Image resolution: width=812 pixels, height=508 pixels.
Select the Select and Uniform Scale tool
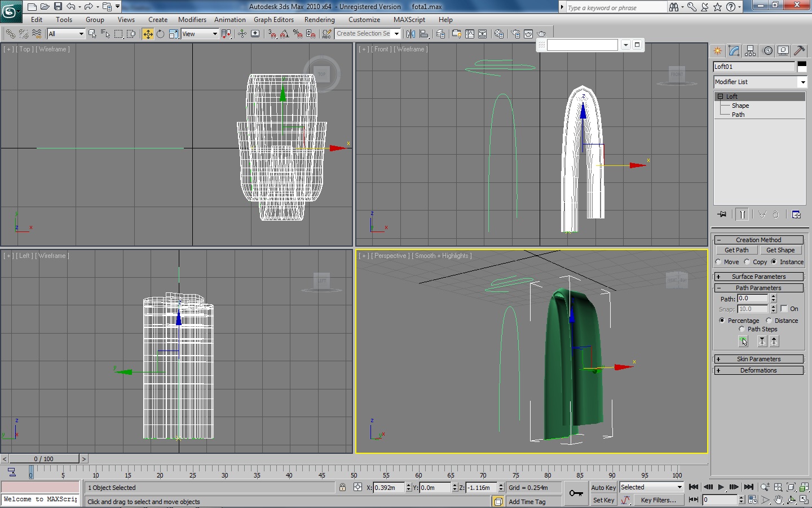pyautogui.click(x=174, y=34)
